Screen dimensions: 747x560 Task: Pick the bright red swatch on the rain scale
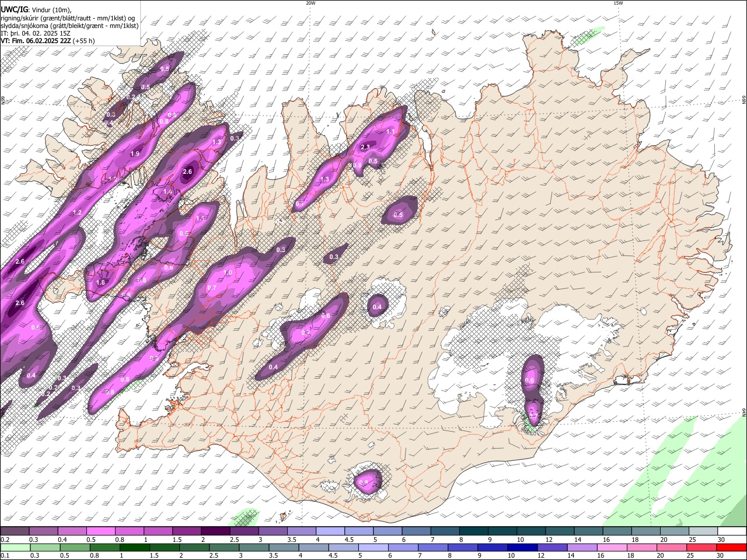pos(731,547)
